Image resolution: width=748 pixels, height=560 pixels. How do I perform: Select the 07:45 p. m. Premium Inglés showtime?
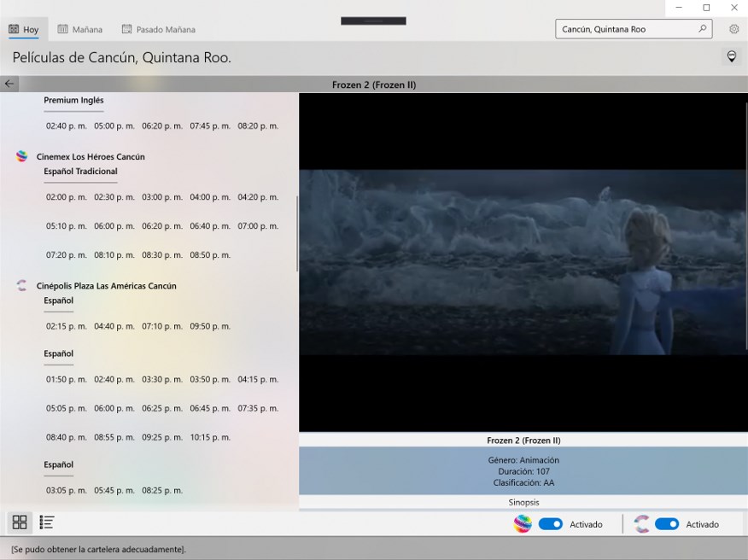coord(210,126)
